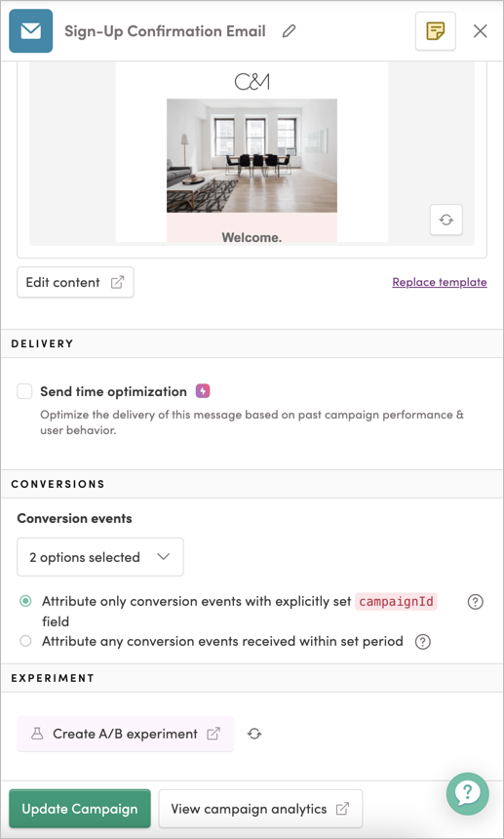
Task: Click the pencil icon to rename campaign
Action: pos(289,31)
